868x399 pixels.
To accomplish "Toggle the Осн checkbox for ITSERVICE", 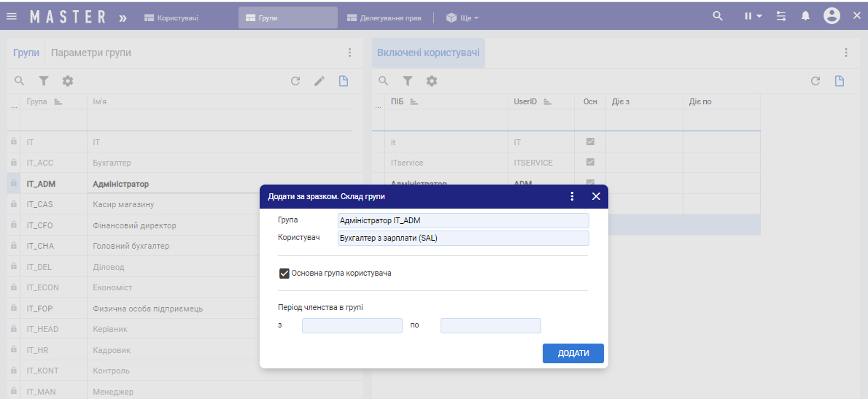I will (x=590, y=163).
